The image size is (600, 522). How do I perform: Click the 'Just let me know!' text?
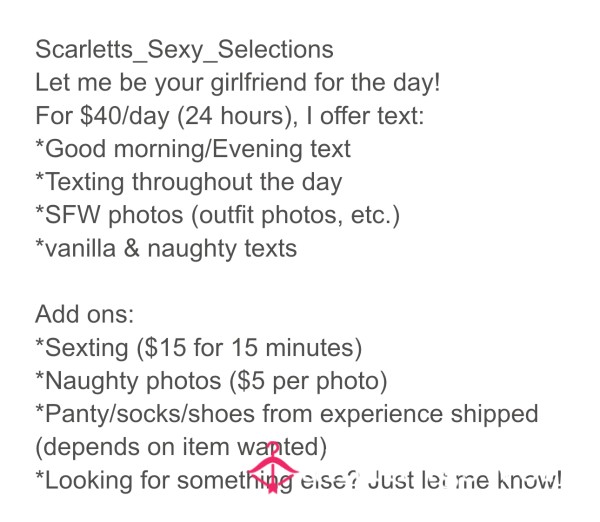pyautogui.click(x=465, y=480)
